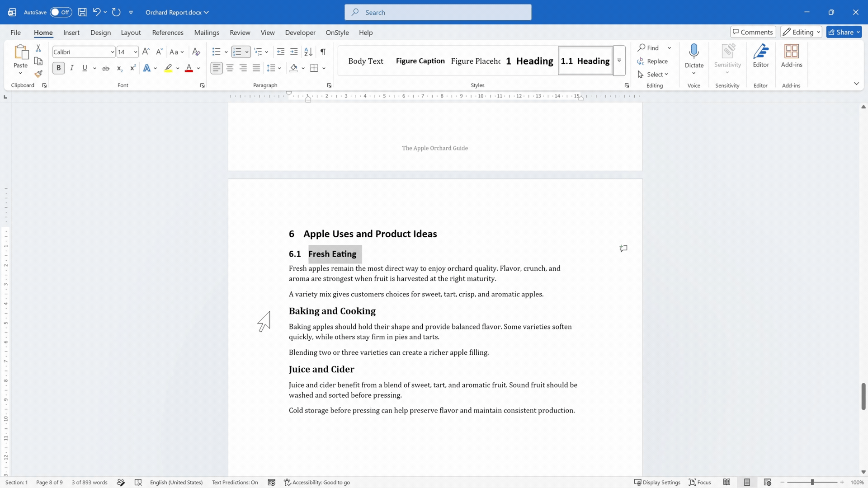Activate the Format Painter brush
The height and width of the screenshot is (488, 868).
pos(38,74)
